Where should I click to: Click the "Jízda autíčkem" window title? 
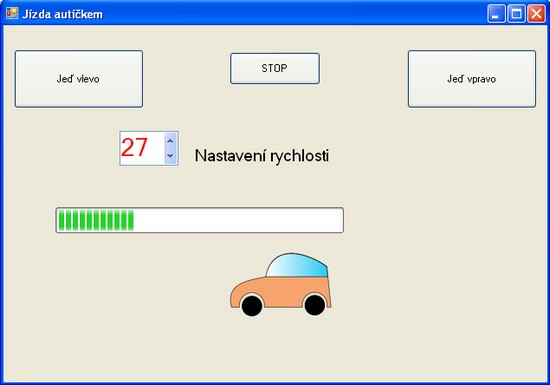[x=63, y=14]
